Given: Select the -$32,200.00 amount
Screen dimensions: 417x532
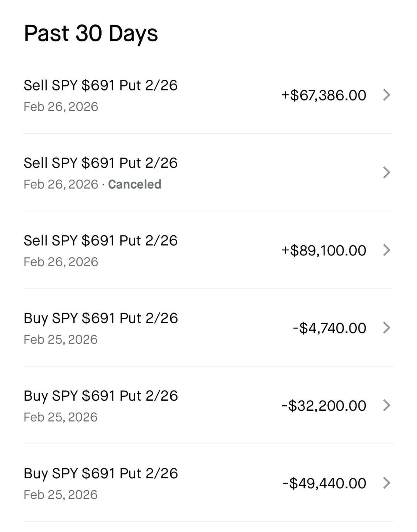Looking at the screenshot, I should pos(324,406).
